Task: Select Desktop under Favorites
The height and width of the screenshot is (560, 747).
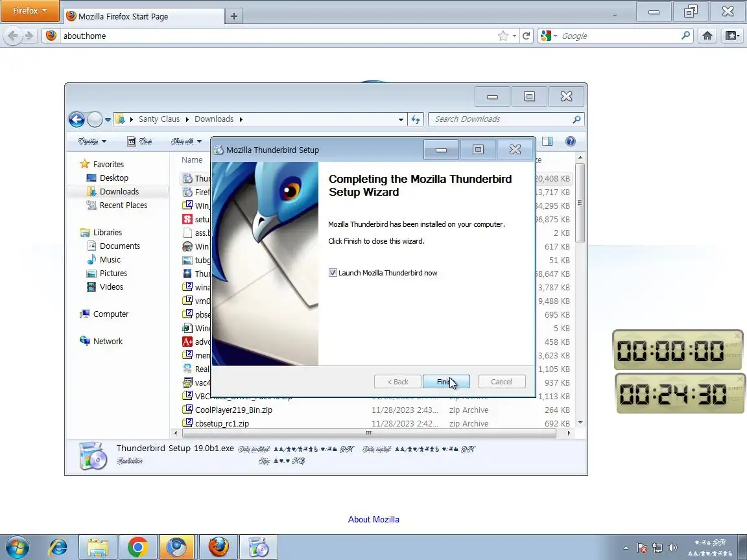Action: pyautogui.click(x=114, y=178)
